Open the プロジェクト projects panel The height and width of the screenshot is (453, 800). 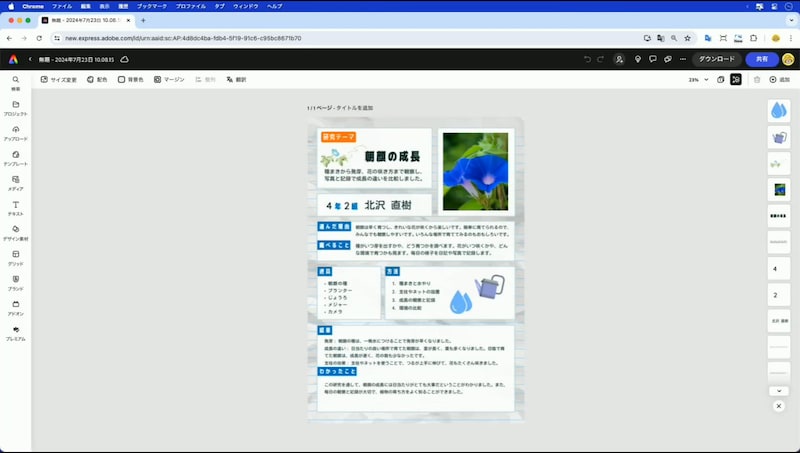(15, 108)
